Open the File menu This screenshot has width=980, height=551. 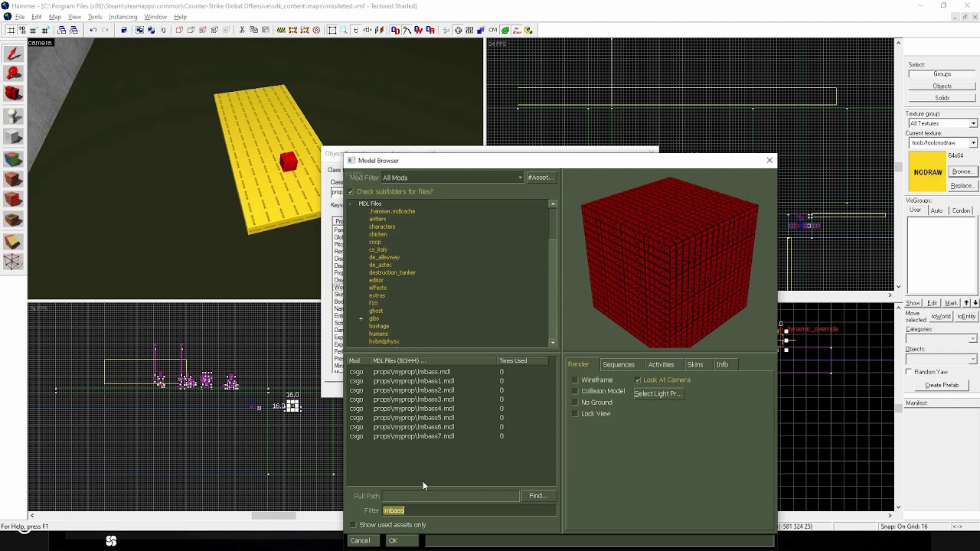tap(20, 17)
